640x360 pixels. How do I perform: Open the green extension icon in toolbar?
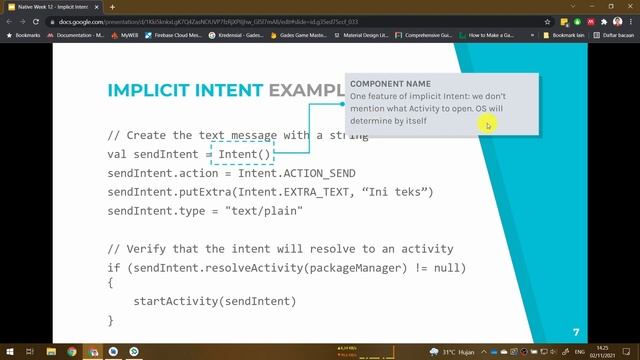[577, 22]
